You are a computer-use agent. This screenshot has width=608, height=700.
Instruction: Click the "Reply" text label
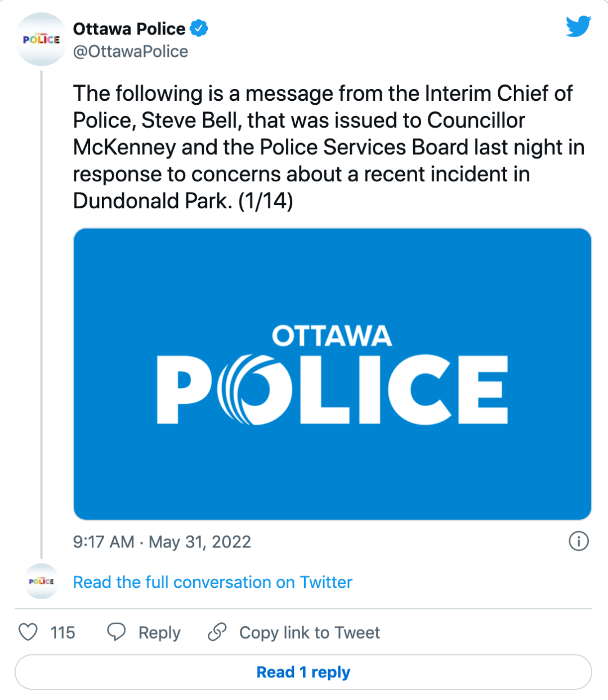click(x=159, y=632)
